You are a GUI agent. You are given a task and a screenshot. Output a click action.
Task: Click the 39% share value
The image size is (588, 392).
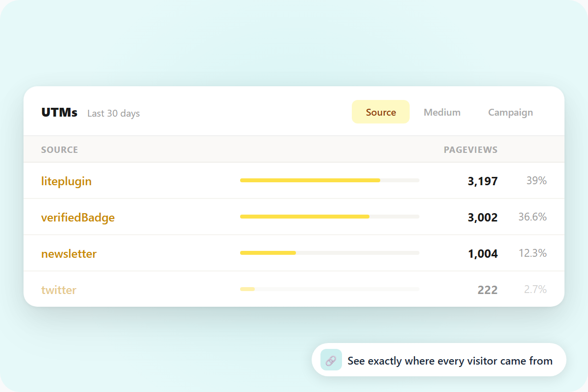537,180
